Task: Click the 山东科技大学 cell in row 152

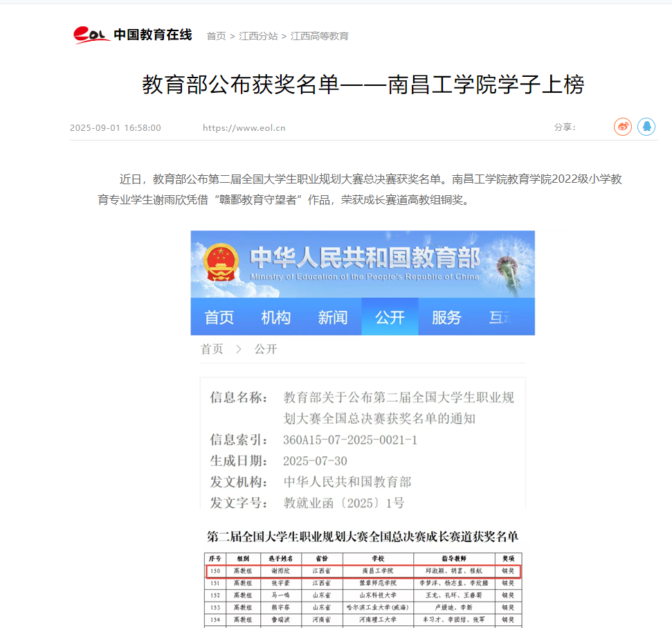Action: (378, 595)
